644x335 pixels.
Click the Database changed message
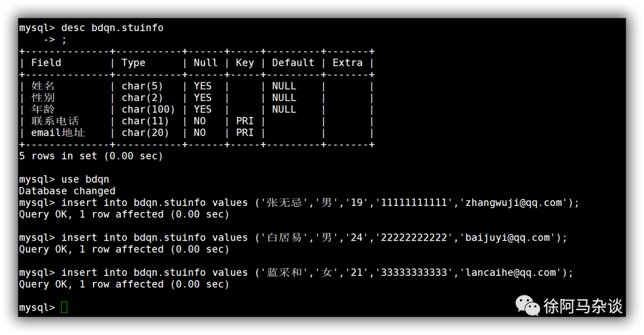coord(67,191)
